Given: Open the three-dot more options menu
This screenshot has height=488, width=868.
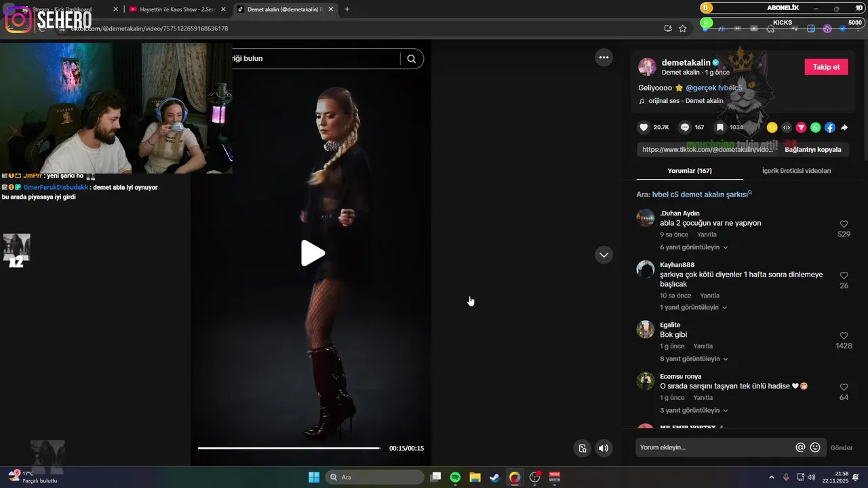Looking at the screenshot, I should tap(604, 58).
